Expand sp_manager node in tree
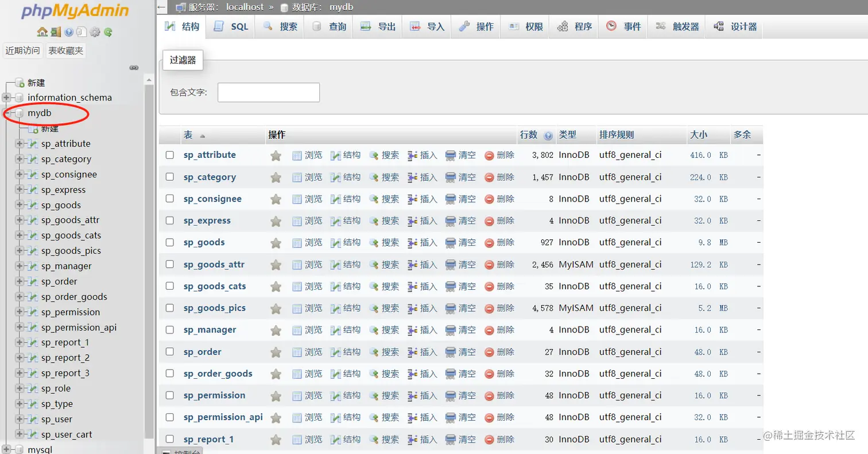 (x=20, y=266)
